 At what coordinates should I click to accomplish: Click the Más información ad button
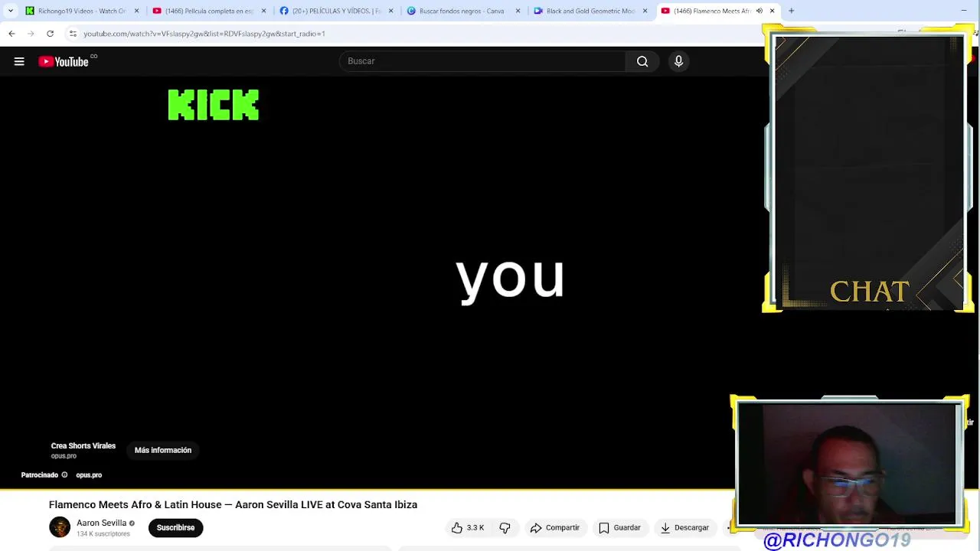coord(163,450)
